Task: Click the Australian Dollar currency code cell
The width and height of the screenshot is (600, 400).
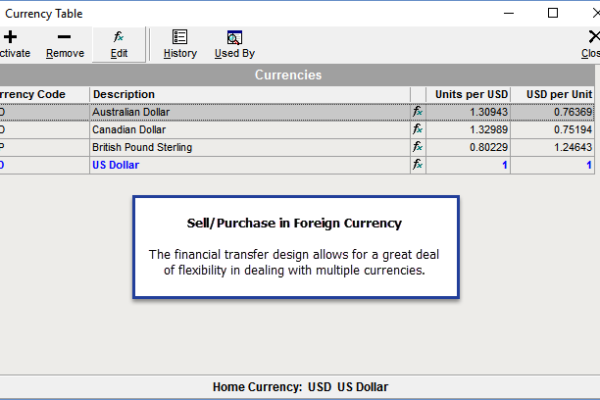Action: click(44, 112)
